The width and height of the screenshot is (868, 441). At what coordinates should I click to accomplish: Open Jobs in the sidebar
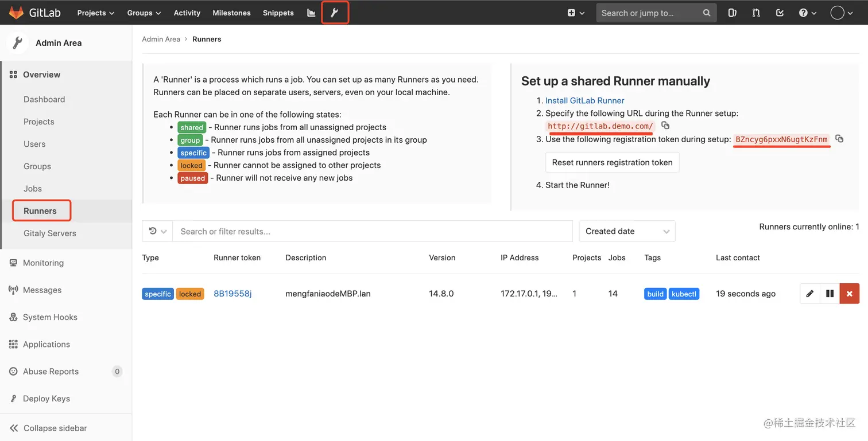[33, 189]
